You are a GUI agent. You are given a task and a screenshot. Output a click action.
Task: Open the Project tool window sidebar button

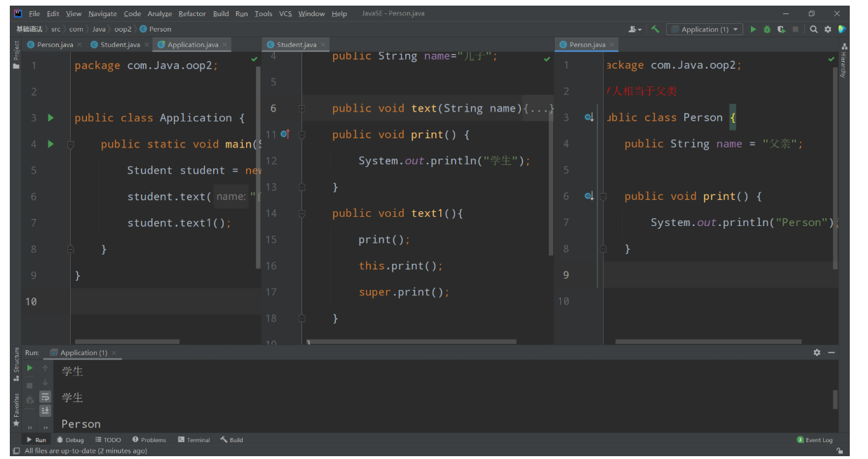(x=16, y=55)
